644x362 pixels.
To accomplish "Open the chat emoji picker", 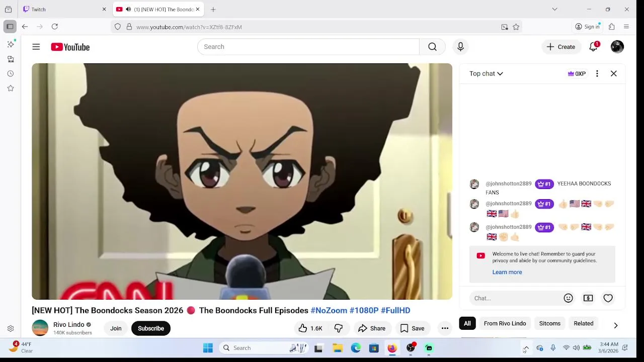I will [568, 298].
